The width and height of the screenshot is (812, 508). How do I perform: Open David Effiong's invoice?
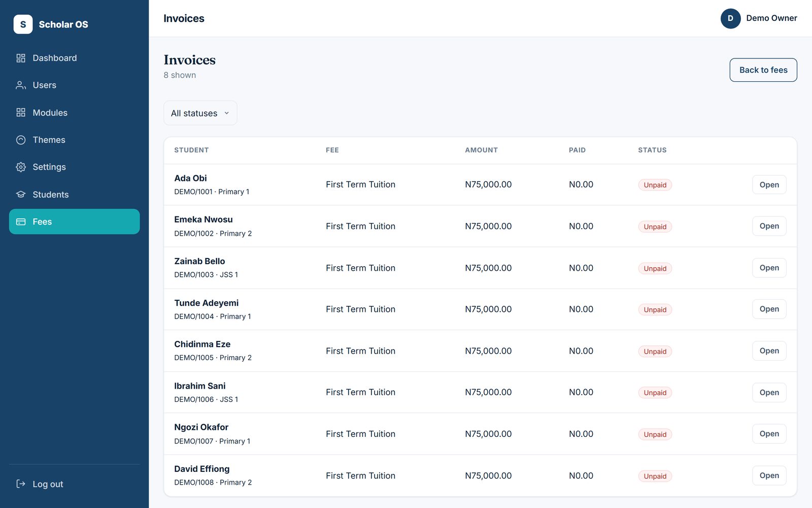[769, 475]
